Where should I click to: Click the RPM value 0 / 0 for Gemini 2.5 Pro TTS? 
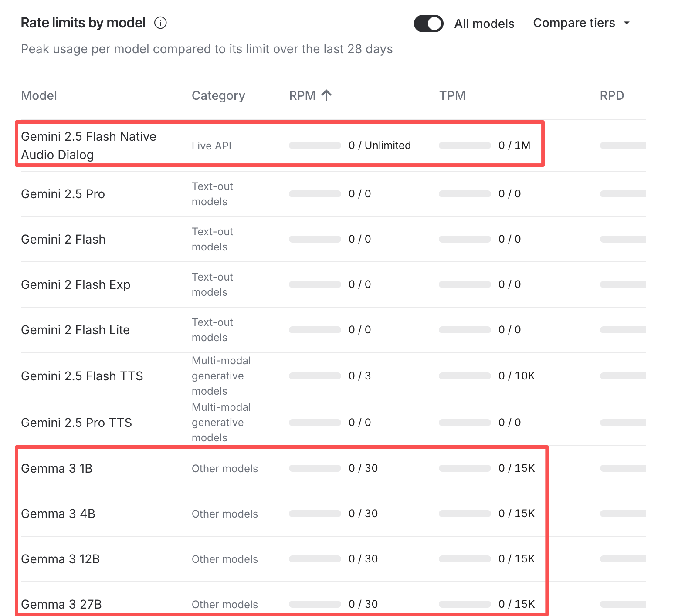click(x=360, y=423)
